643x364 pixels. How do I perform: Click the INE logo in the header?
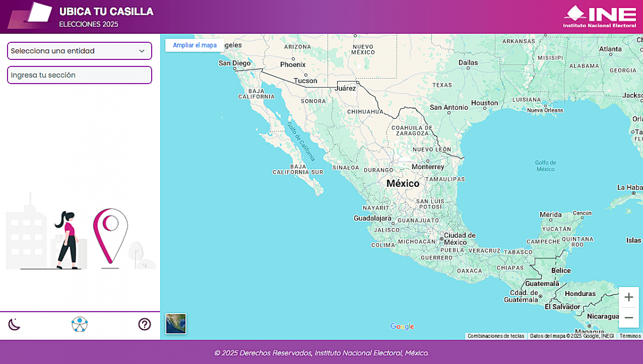pos(599,17)
